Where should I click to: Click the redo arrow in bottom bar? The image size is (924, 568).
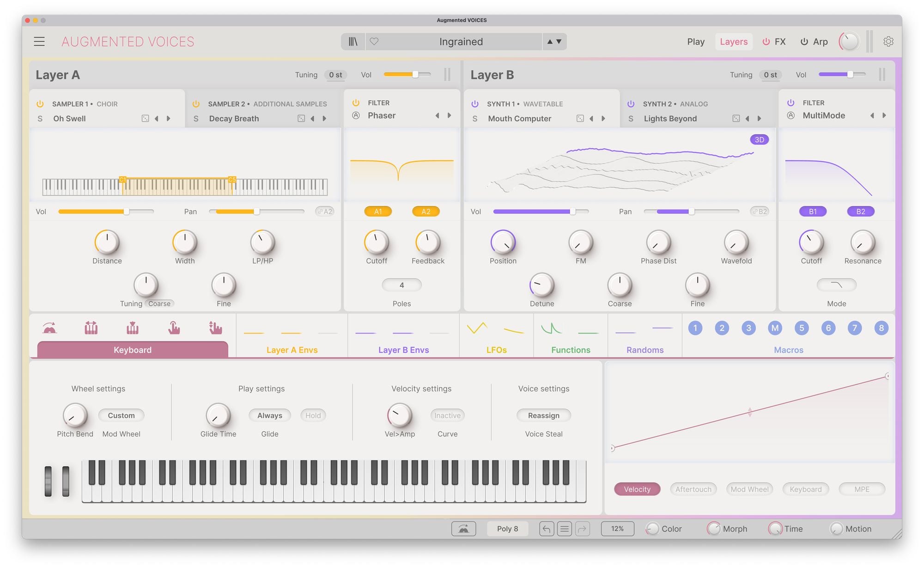tap(583, 529)
